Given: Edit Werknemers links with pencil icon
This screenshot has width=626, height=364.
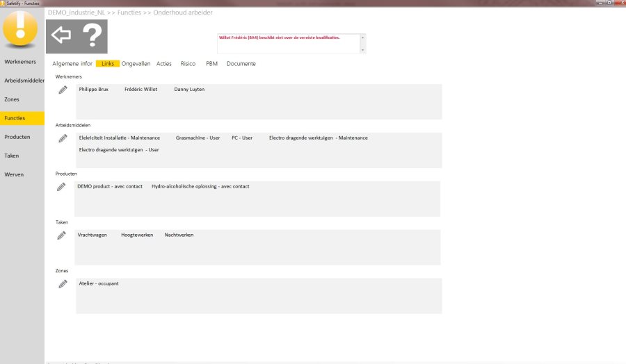Looking at the screenshot, I should [63, 90].
